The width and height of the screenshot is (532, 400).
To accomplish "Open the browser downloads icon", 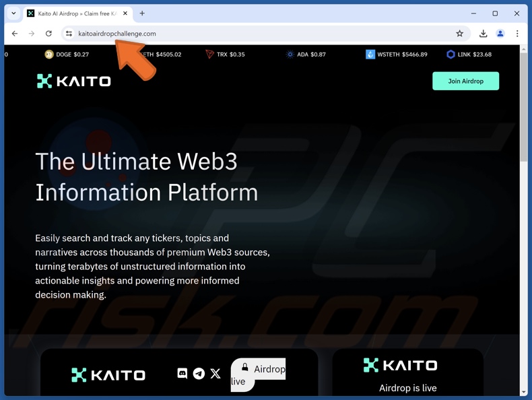I will coord(483,34).
